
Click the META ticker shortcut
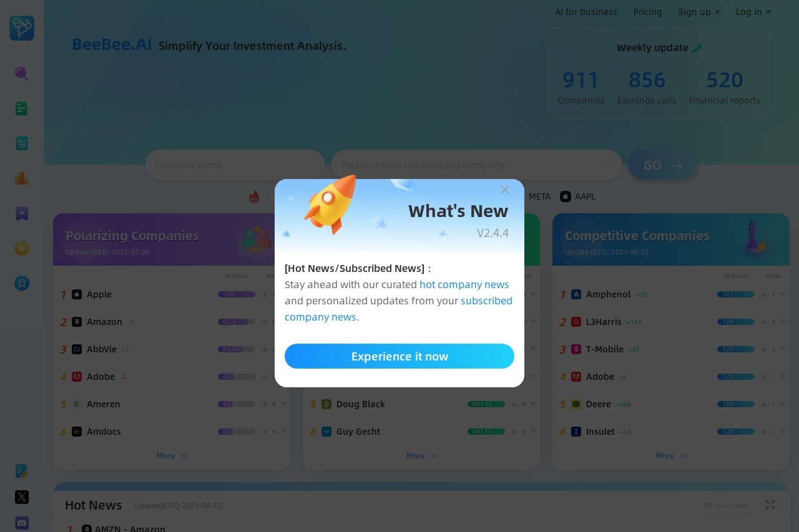(540, 196)
